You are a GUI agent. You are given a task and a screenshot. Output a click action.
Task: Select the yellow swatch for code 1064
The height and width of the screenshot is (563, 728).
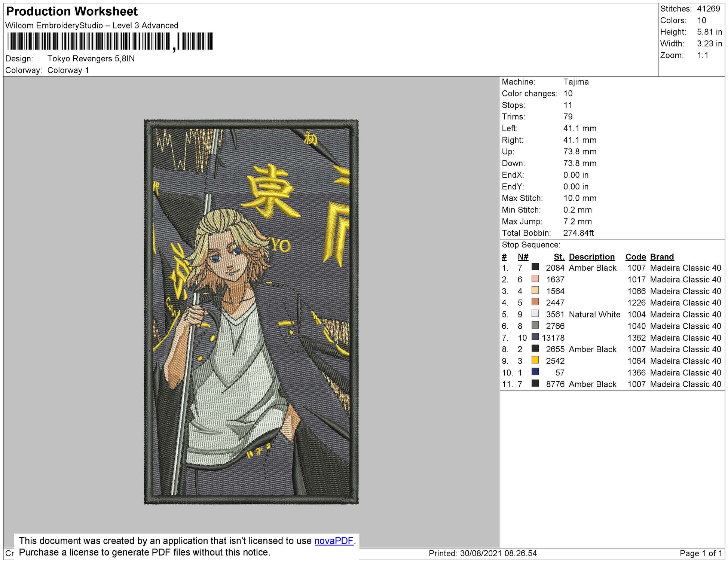[535, 360]
